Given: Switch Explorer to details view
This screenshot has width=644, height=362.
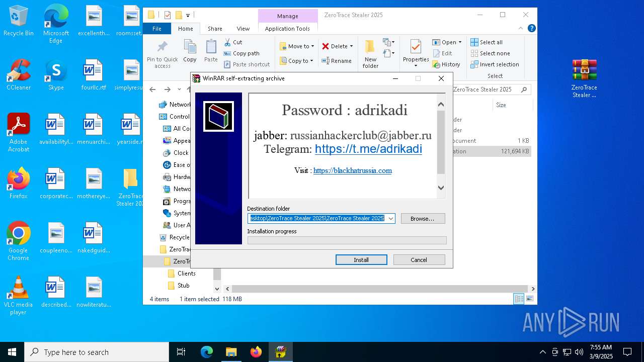Looking at the screenshot, I should (x=519, y=299).
